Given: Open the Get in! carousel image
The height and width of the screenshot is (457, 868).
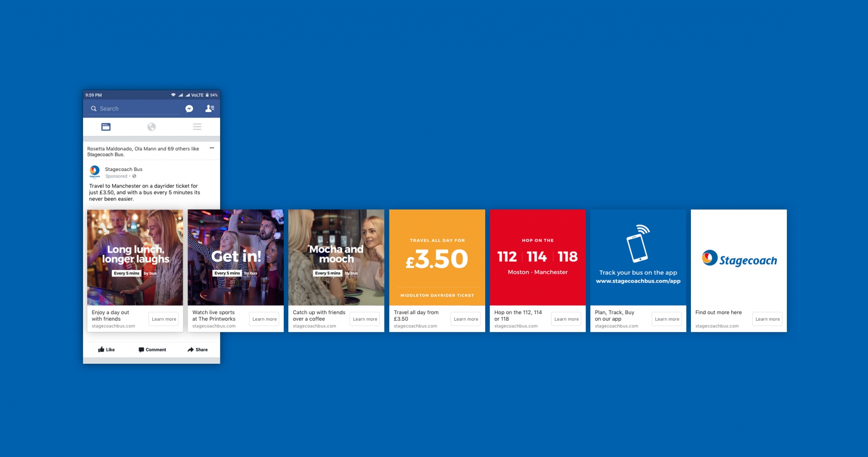Looking at the screenshot, I should 236,257.
